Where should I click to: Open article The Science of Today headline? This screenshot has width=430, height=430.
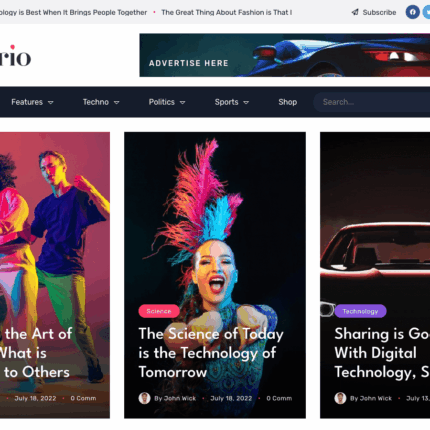pyautogui.click(x=211, y=353)
